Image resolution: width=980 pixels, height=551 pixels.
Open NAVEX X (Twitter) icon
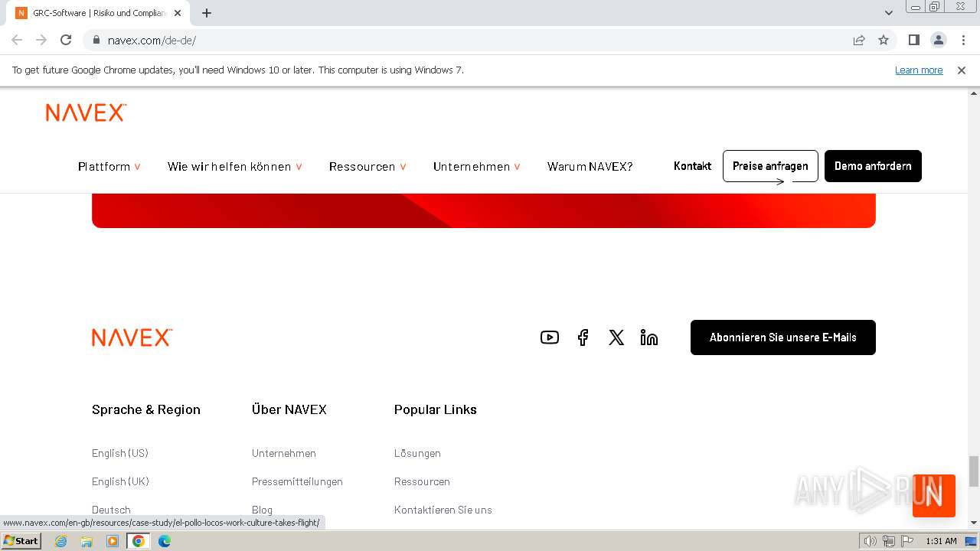coord(616,337)
